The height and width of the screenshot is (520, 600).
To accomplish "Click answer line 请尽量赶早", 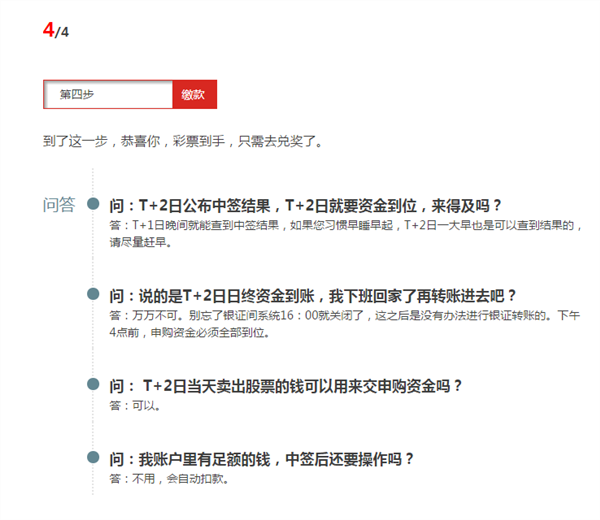I will [140, 242].
